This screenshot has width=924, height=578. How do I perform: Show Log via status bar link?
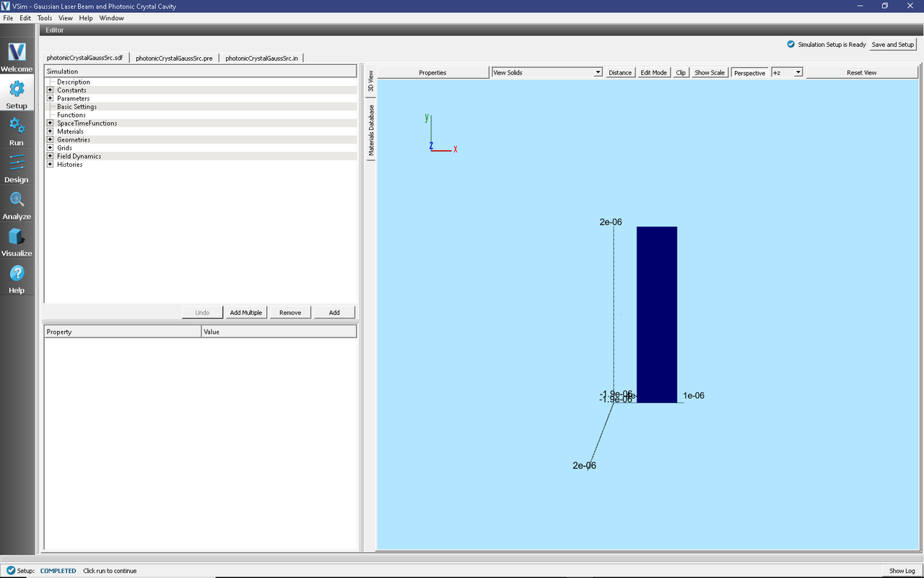pyautogui.click(x=901, y=570)
